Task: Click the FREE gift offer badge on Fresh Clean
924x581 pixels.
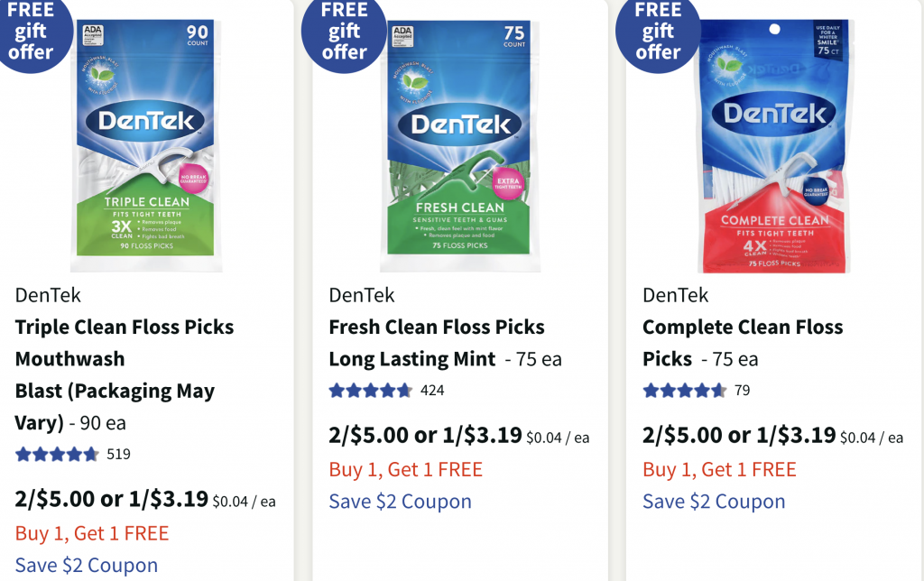Action: click(345, 32)
